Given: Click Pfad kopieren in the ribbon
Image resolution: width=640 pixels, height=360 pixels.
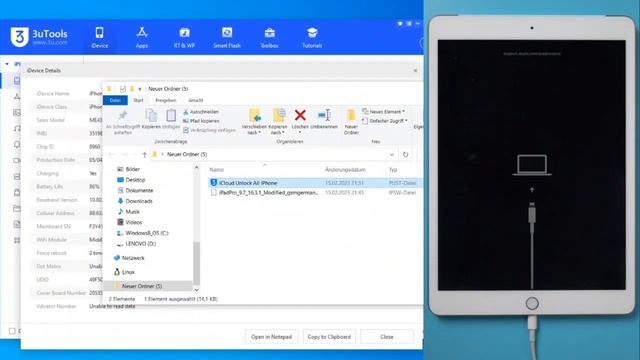Looking at the screenshot, I should [201, 121].
